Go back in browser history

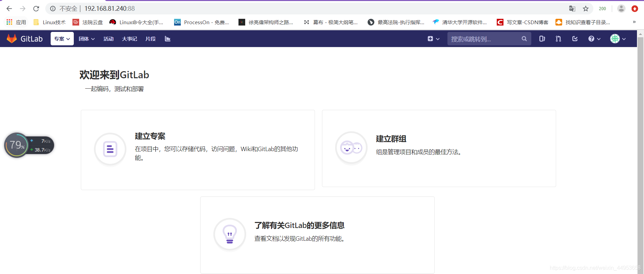[x=9, y=9]
